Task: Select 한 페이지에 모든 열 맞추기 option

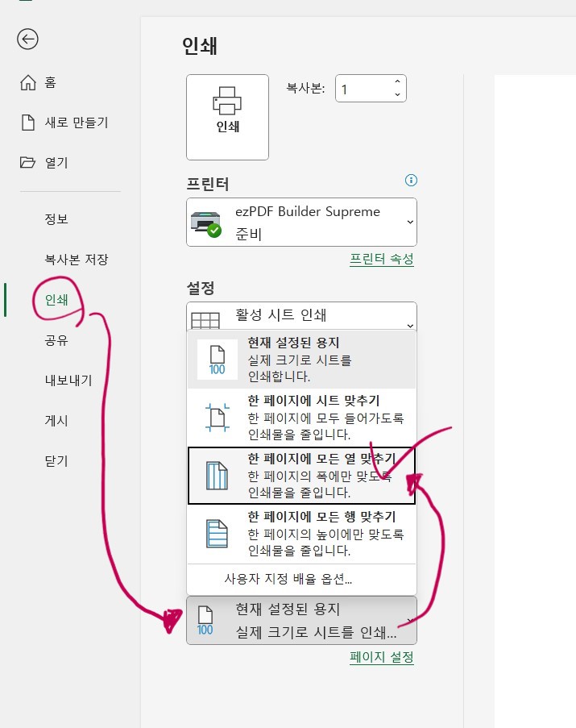Action: [x=301, y=476]
